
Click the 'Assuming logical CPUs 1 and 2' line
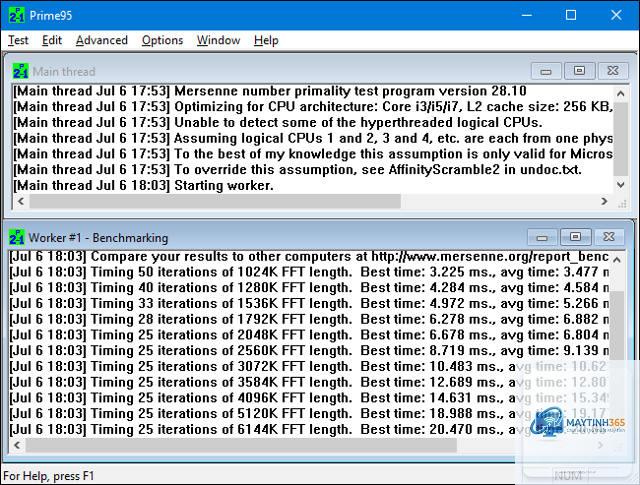(313, 138)
